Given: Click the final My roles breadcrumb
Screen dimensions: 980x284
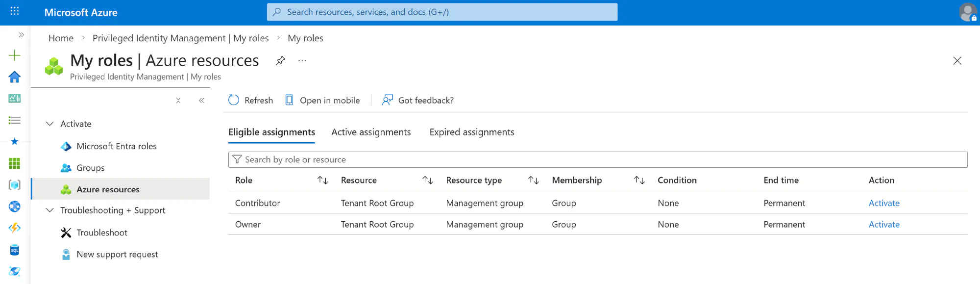Looking at the screenshot, I should pos(305,38).
